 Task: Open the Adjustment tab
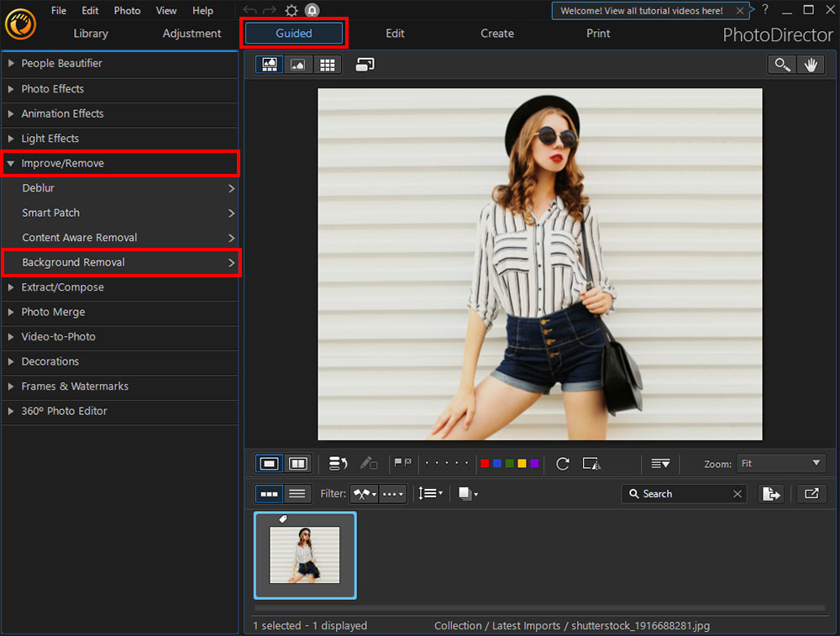coord(192,34)
